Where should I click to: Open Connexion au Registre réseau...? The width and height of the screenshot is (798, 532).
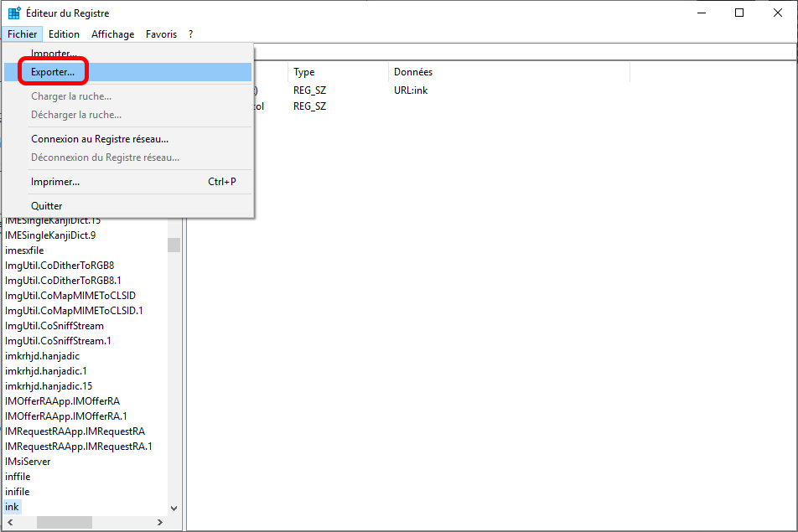click(100, 139)
